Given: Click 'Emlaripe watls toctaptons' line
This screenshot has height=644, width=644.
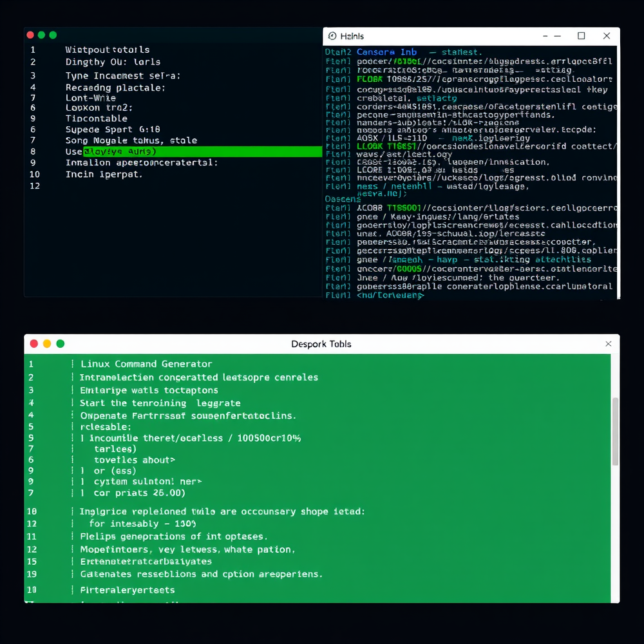Looking at the screenshot, I should (149, 390).
